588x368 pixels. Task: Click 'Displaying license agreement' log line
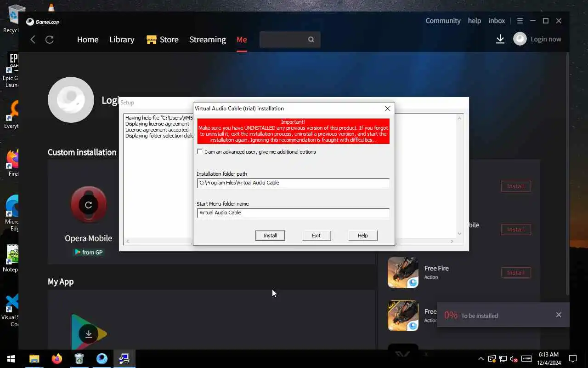coord(157,124)
